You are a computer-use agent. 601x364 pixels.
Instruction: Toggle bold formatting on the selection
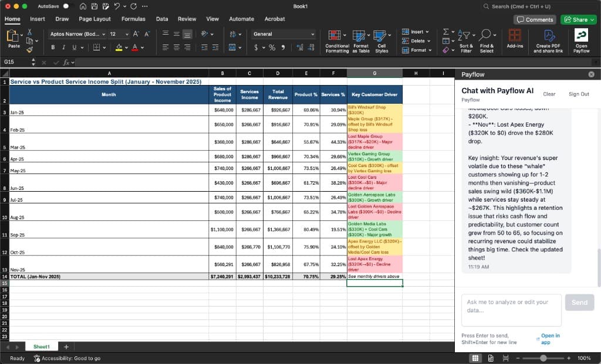tap(53, 46)
